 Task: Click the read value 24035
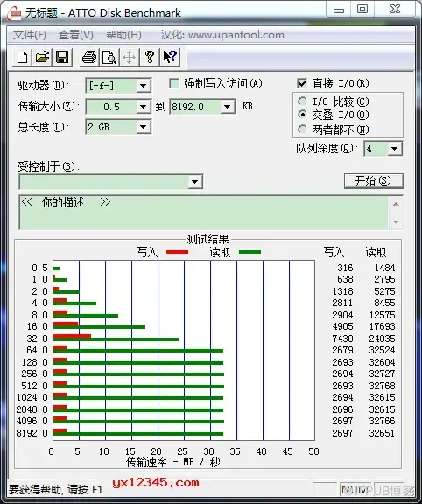point(382,339)
